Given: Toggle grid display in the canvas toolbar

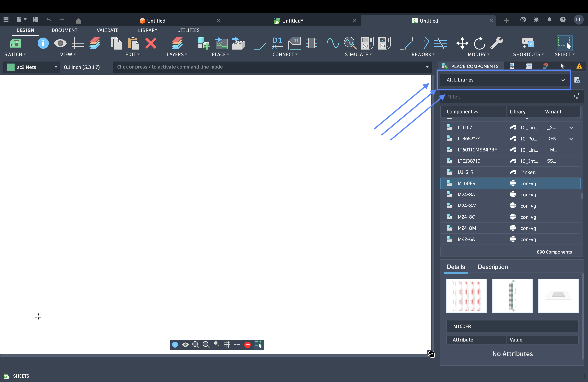Looking at the screenshot, I should click(227, 344).
